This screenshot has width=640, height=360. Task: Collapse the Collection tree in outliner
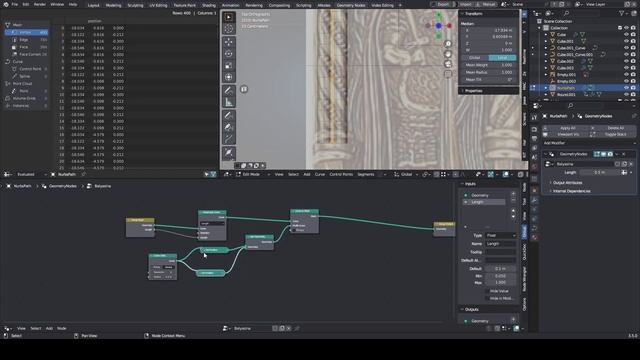[x=540, y=28]
